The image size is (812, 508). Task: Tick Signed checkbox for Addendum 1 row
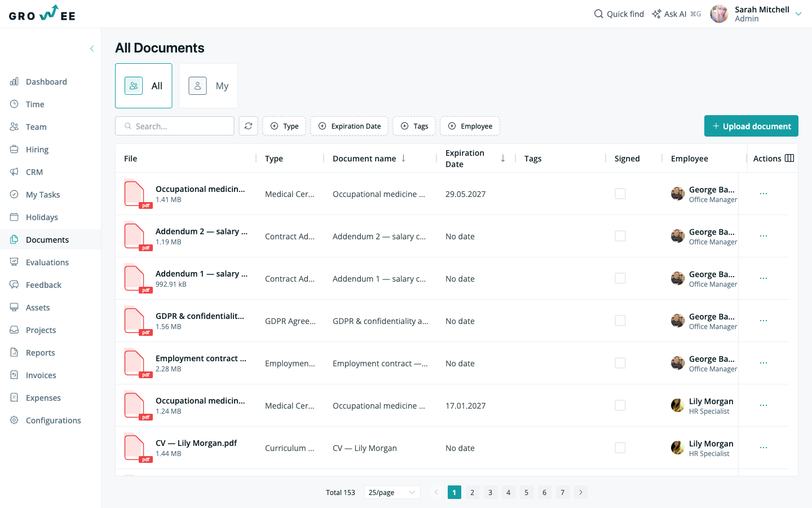[x=620, y=278]
